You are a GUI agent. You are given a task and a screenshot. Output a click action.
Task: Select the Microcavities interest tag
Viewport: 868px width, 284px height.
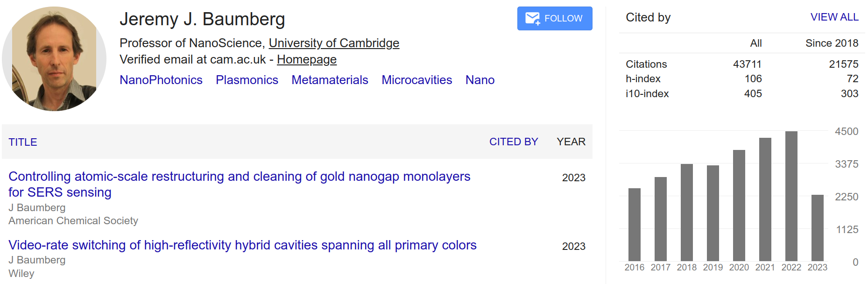(416, 80)
